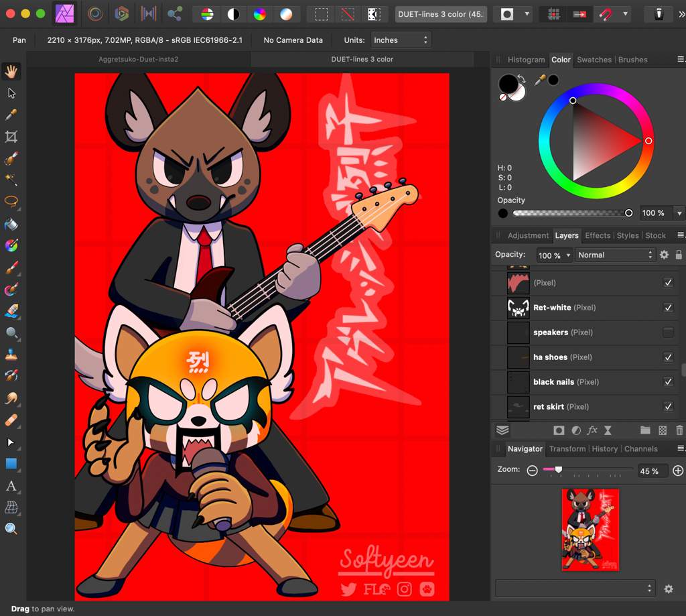Activate the Crop tool
Image resolution: width=686 pixels, height=616 pixels.
coord(11,137)
